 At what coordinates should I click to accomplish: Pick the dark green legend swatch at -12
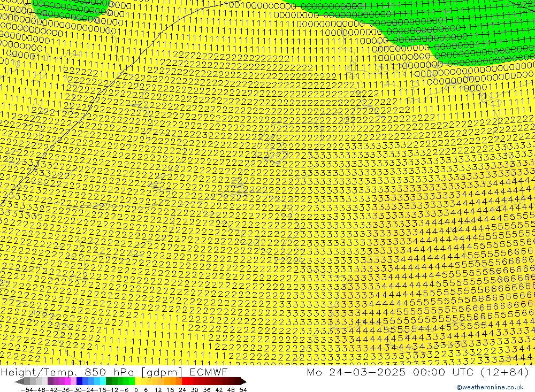[109, 381]
